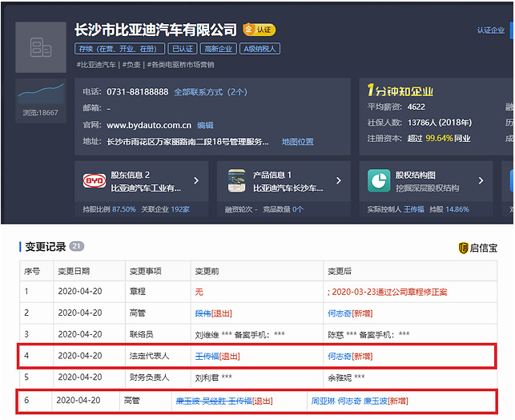The height and width of the screenshot is (420, 515).
Task: Click the #各类电驱桥市场营销 hashtag
Action: pos(180,65)
